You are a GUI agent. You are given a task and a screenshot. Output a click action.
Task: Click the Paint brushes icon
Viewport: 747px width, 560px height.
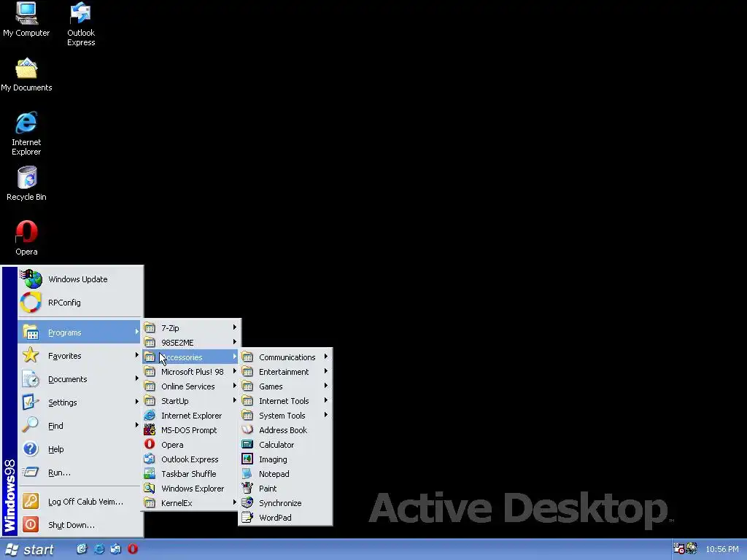247,488
